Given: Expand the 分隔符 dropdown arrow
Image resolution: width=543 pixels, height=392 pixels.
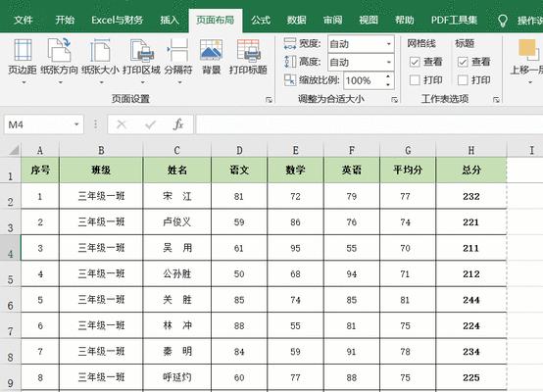Looking at the screenshot, I should [x=179, y=82].
